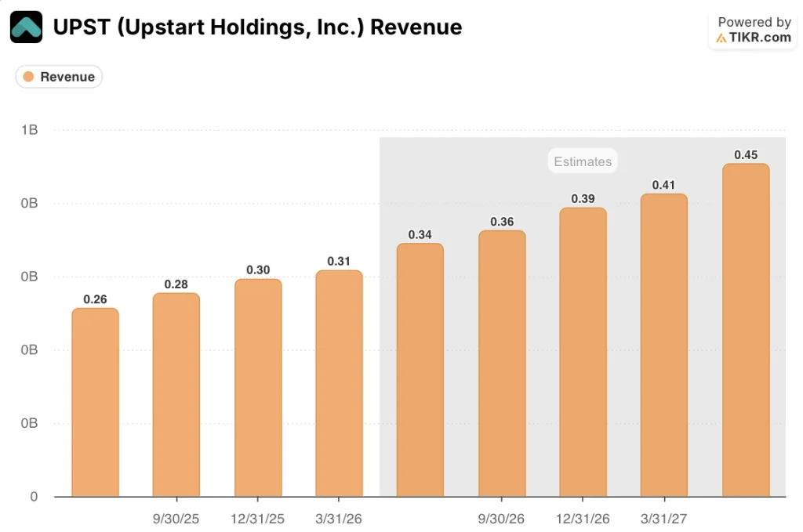Click the 0.34 value label

click(x=420, y=234)
